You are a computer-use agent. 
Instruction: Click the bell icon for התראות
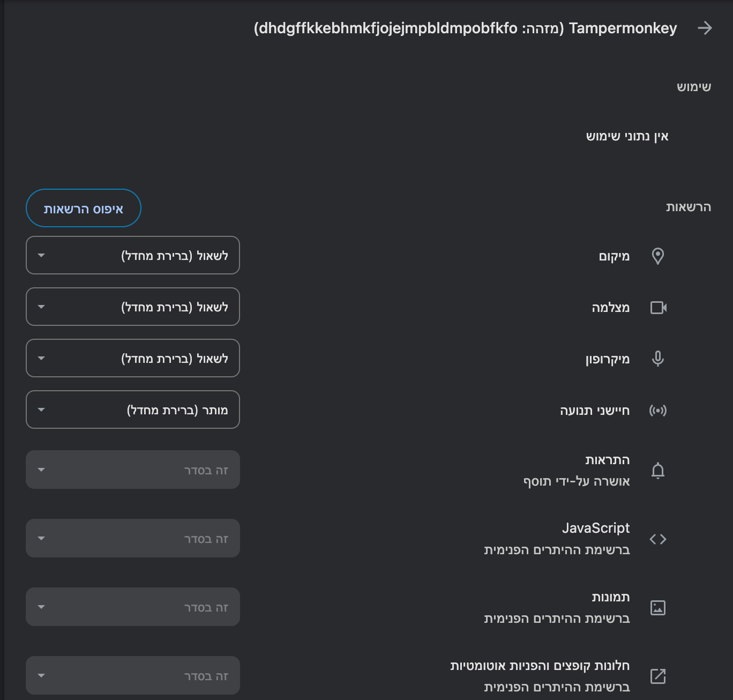click(x=658, y=470)
